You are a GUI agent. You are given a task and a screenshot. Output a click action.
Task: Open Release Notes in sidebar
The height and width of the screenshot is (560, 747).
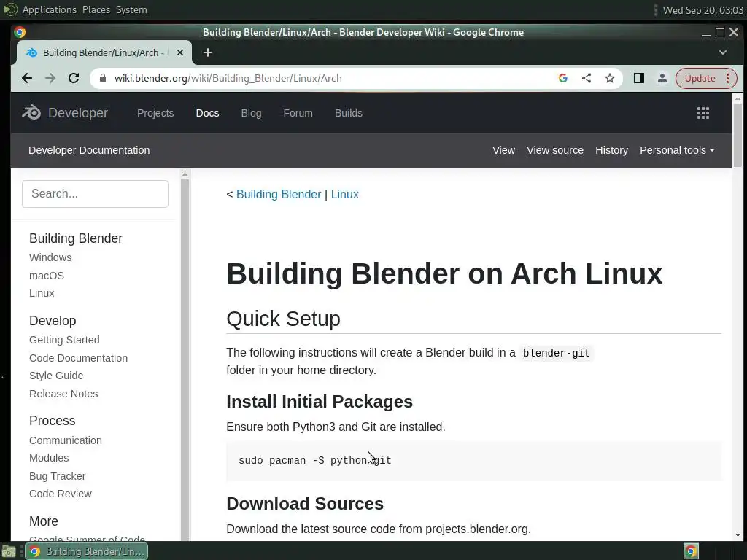point(63,393)
